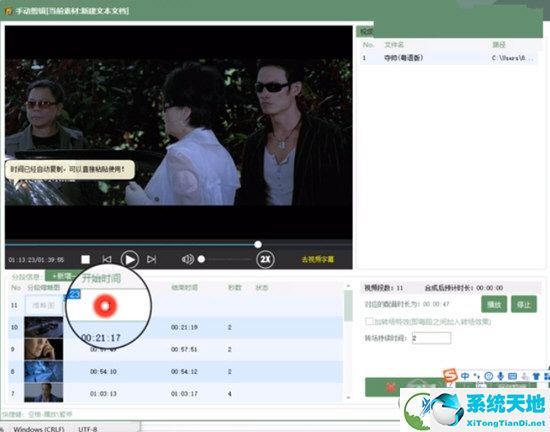This screenshot has height=432, width=550.
Task: Select thumbnail of segment row 10
Action: click(43, 328)
